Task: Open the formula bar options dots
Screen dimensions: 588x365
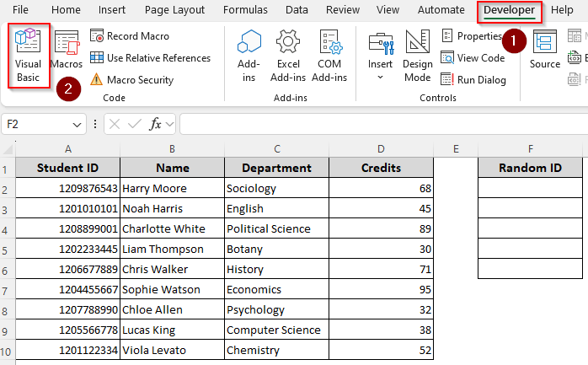Action: pyautogui.click(x=95, y=124)
